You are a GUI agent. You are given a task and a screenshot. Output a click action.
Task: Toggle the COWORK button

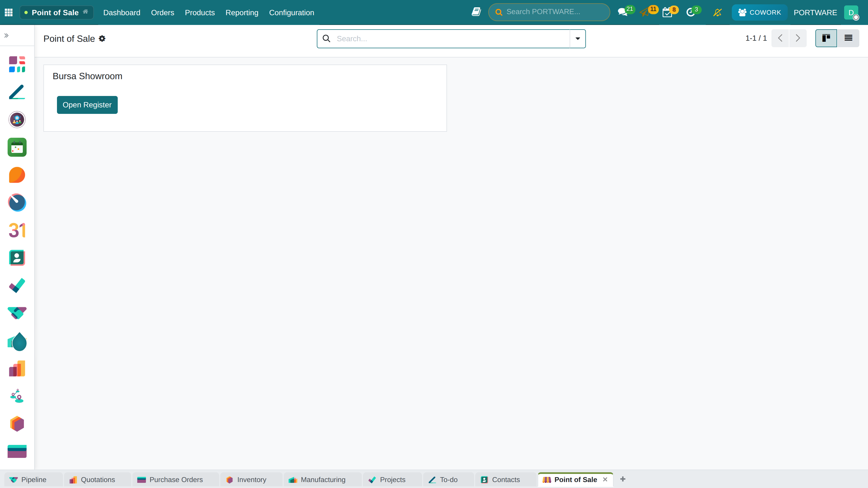tap(759, 12)
